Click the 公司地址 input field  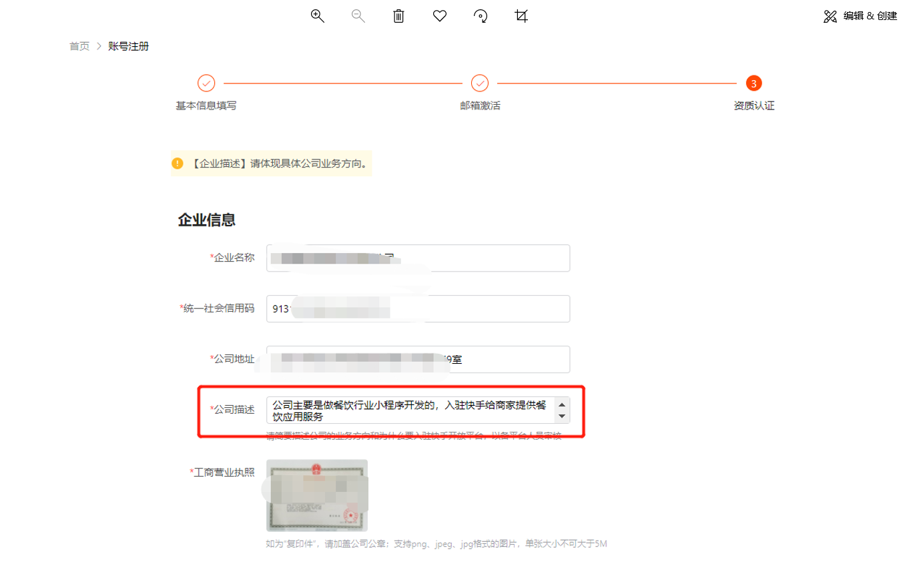pos(418,360)
